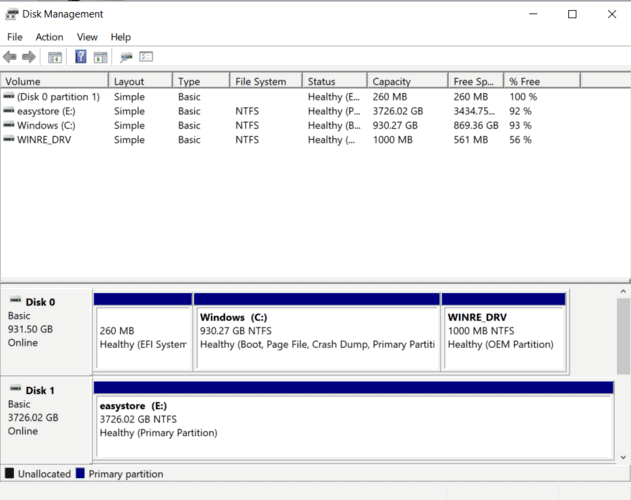Image resolution: width=631 pixels, height=500 pixels.
Task: Sort by the % Free column header
Action: (x=542, y=81)
